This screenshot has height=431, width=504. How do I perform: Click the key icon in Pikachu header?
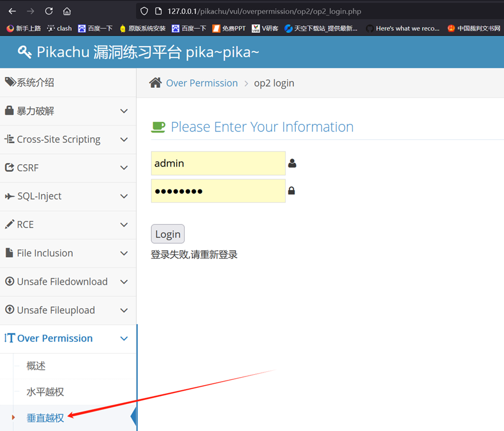tap(25, 52)
